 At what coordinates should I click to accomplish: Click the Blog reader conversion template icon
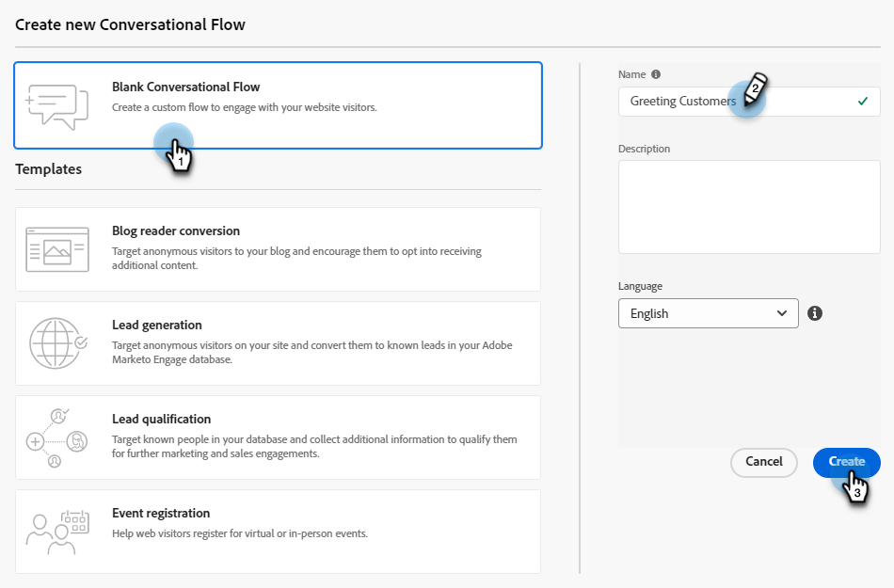pyautogui.click(x=57, y=249)
